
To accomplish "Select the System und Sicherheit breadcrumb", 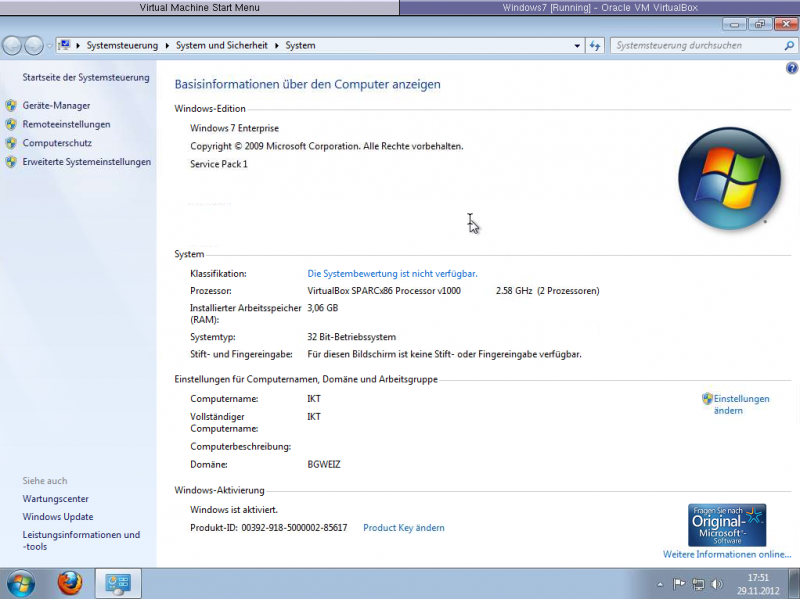I will point(222,45).
